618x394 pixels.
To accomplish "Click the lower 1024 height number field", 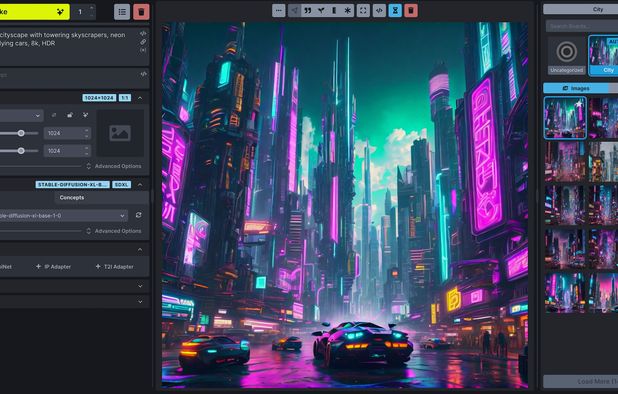I will coord(67,151).
